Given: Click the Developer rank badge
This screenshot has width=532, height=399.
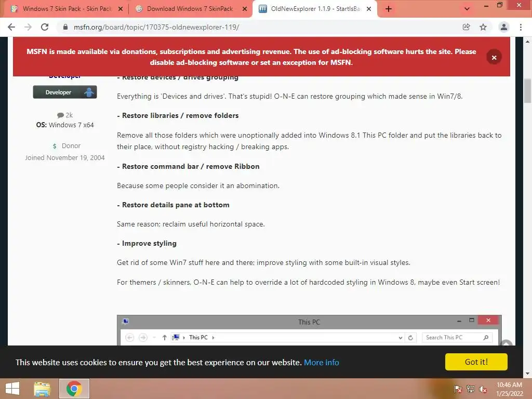Looking at the screenshot, I should coord(65,92).
